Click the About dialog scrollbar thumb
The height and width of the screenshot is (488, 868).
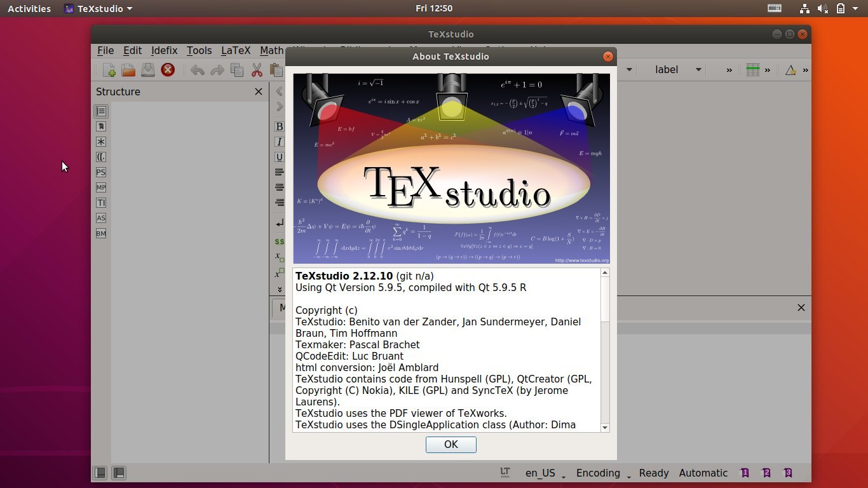[605, 299]
